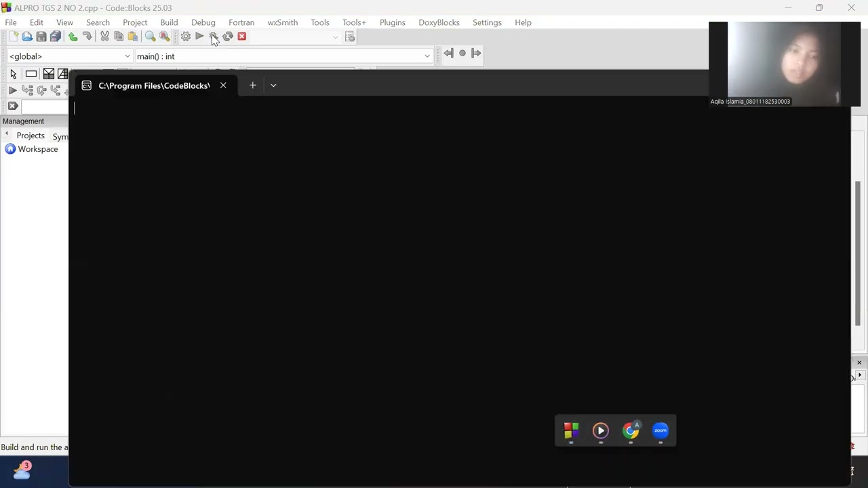Build the project with the gear icon
Screen dimensions: 868x488
[185, 37]
